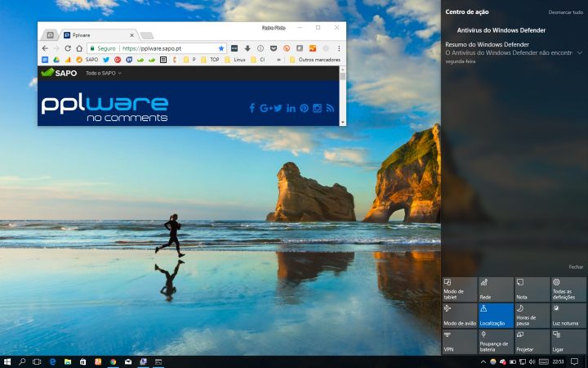The image size is (588, 368).
Task: Enable Modo de avião tile
Action: pyautogui.click(x=459, y=314)
